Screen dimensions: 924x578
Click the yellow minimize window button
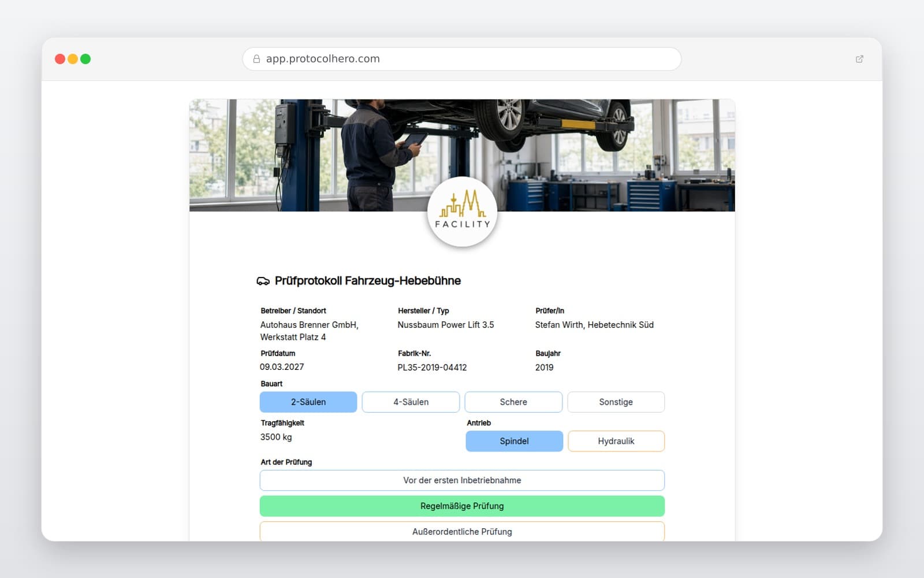tap(73, 59)
